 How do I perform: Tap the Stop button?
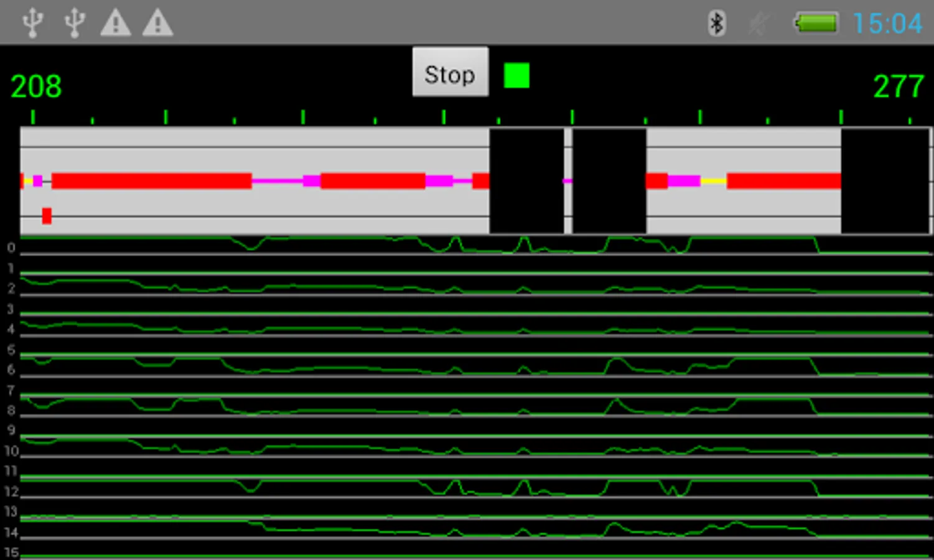450,72
